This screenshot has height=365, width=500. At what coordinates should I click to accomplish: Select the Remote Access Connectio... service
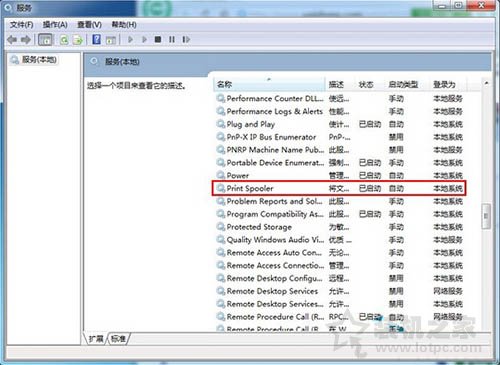click(x=339, y=265)
